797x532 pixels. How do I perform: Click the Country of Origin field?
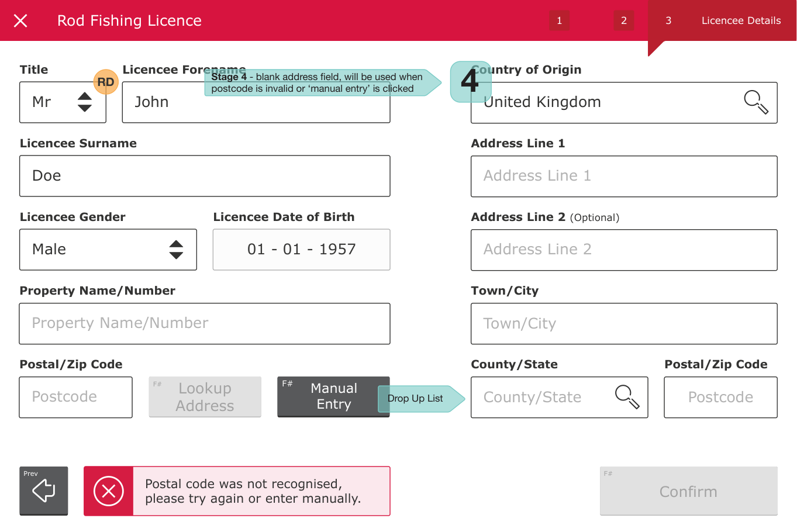tap(624, 103)
